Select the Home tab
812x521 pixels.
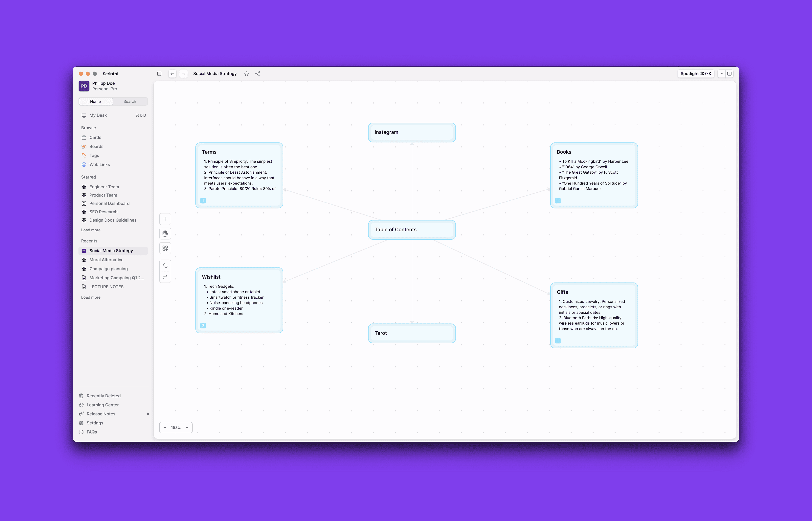coord(95,102)
